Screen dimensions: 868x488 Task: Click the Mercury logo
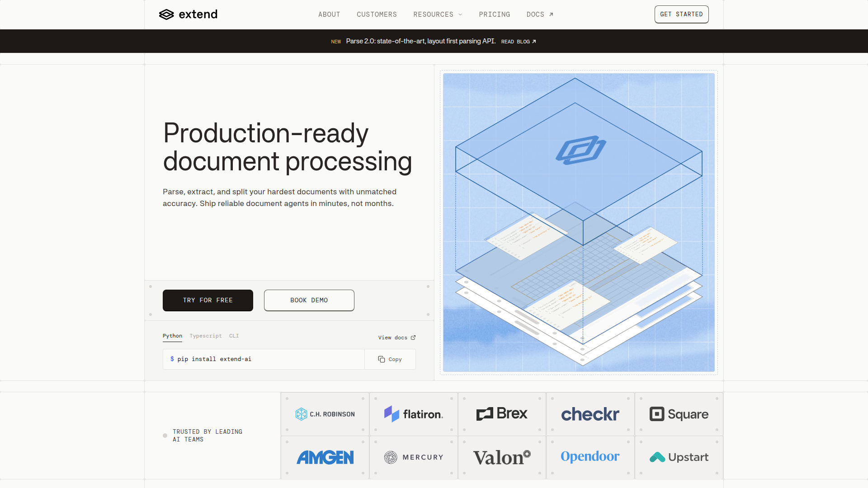coord(414,457)
